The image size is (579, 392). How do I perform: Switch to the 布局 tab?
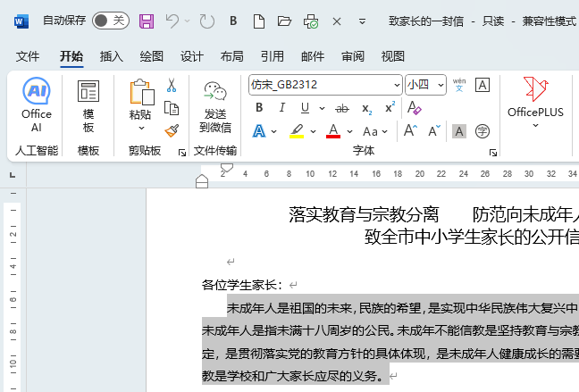[x=232, y=56]
